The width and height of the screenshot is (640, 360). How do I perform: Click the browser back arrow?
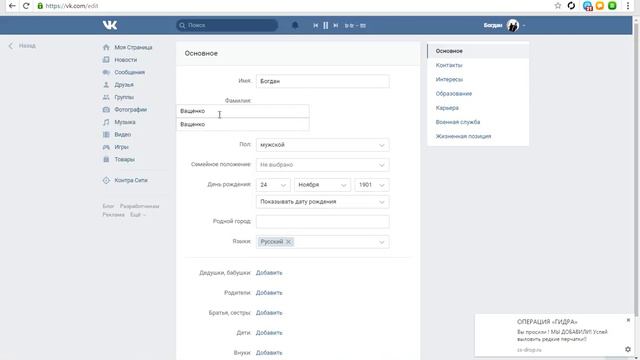(12, 6)
